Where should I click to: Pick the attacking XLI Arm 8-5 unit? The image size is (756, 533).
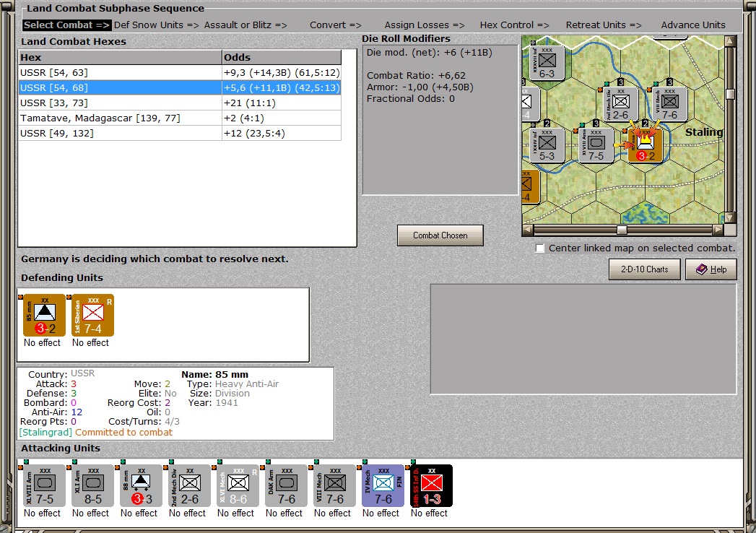[92, 486]
